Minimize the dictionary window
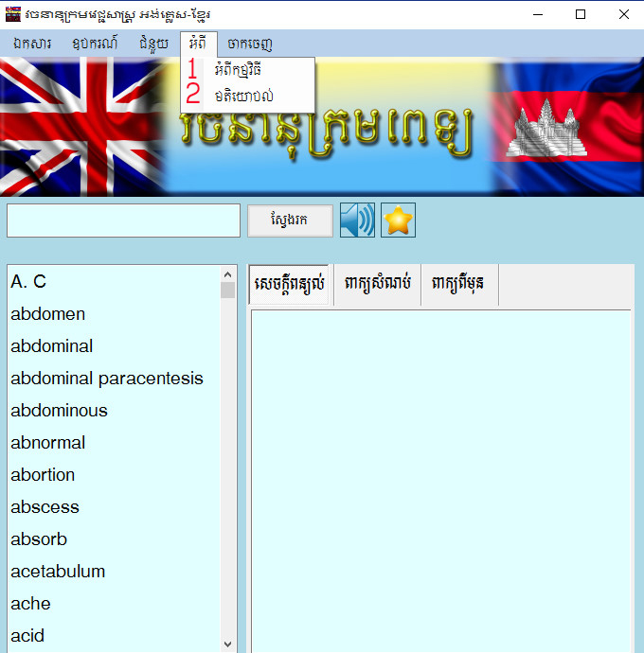Image resolution: width=644 pixels, height=653 pixels. point(538,14)
